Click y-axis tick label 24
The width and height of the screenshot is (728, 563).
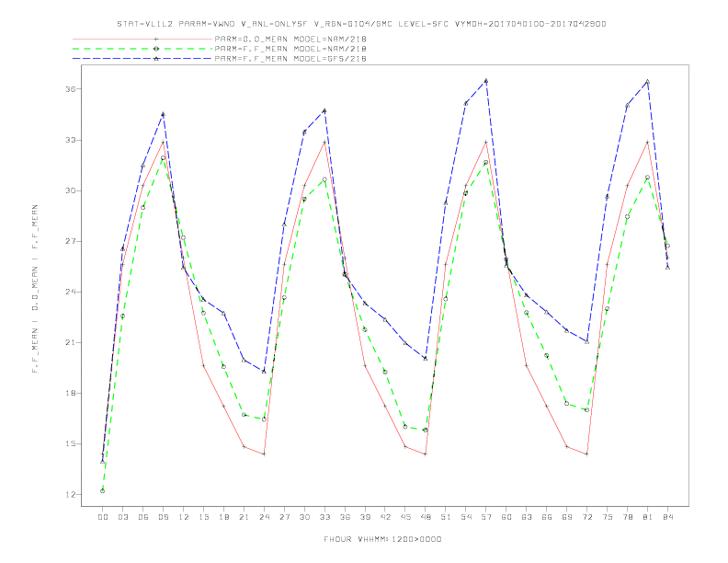70,292
